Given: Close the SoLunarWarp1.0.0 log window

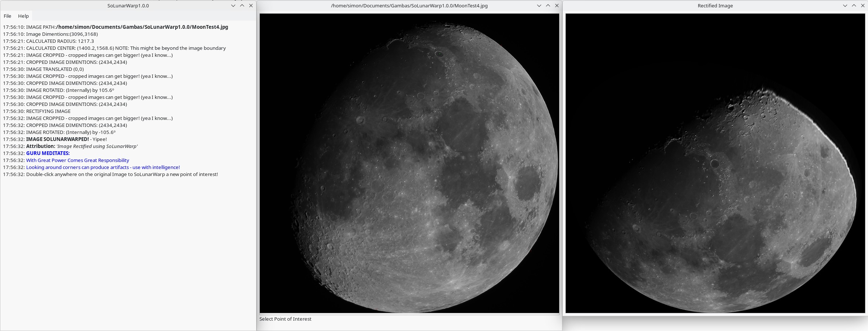Looking at the screenshot, I should point(251,6).
